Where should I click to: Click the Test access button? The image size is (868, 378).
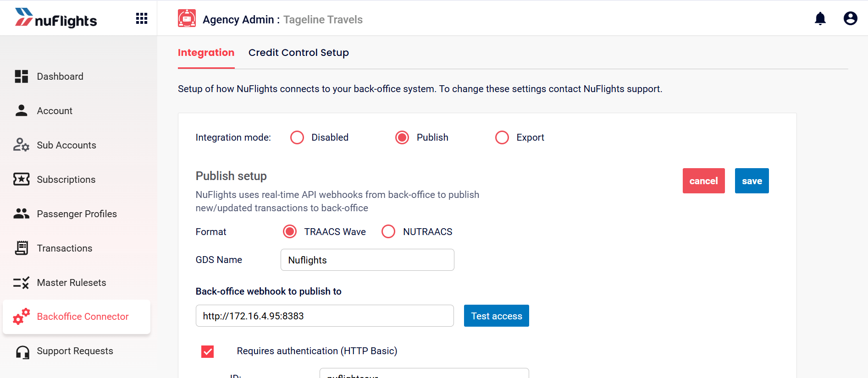click(x=497, y=316)
